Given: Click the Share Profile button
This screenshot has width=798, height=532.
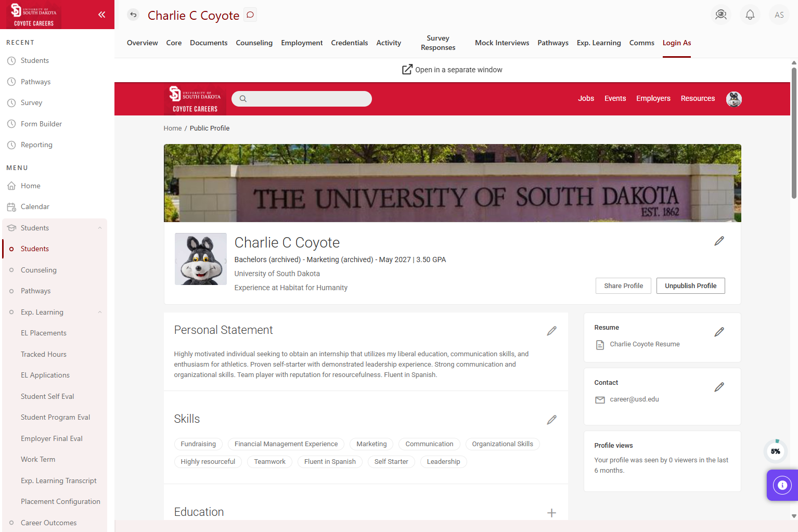Looking at the screenshot, I should click(x=623, y=286).
